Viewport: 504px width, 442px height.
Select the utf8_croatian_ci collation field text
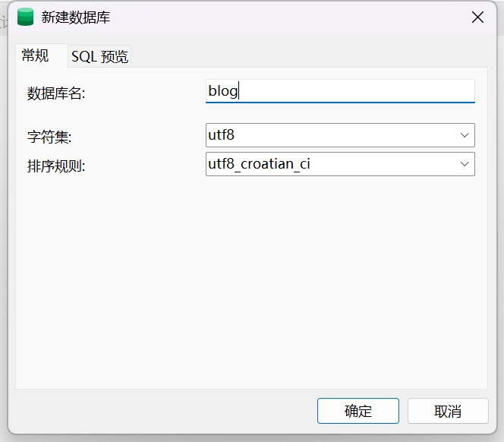[259, 164]
